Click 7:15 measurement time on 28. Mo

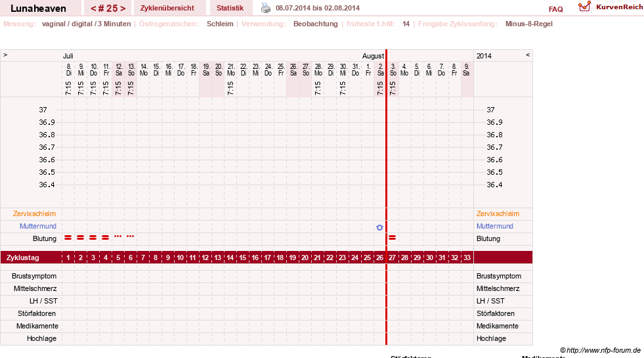(x=318, y=89)
